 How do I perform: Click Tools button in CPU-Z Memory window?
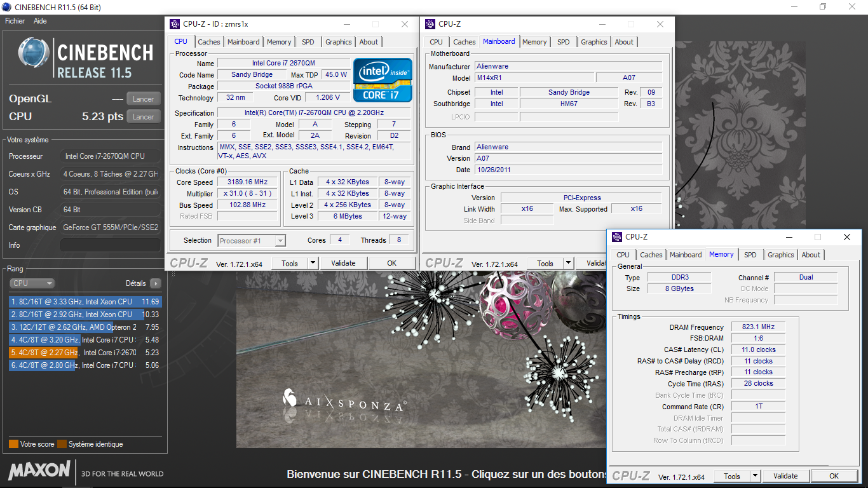coord(732,476)
